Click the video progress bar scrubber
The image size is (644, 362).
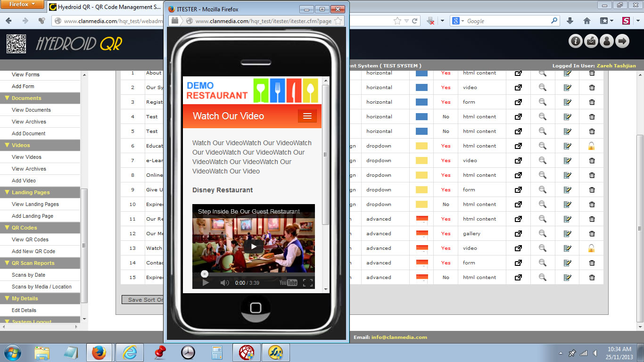click(x=204, y=274)
